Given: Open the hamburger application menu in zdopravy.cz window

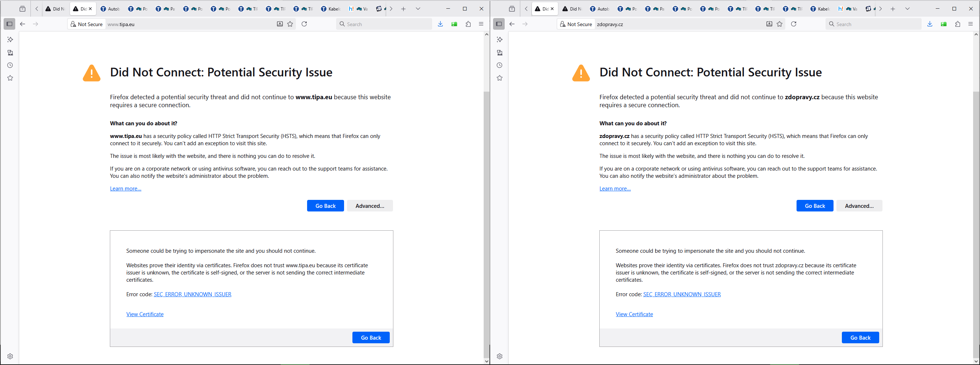Looking at the screenshot, I should [x=970, y=24].
